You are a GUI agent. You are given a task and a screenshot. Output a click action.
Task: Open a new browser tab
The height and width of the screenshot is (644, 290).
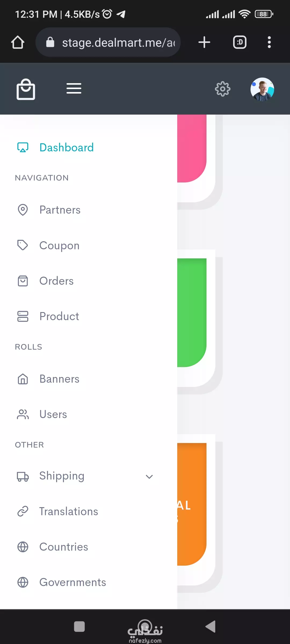point(204,42)
